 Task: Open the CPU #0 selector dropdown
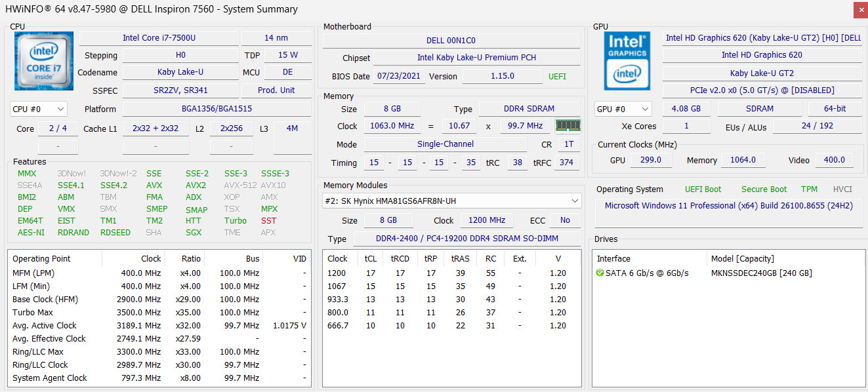click(x=39, y=109)
